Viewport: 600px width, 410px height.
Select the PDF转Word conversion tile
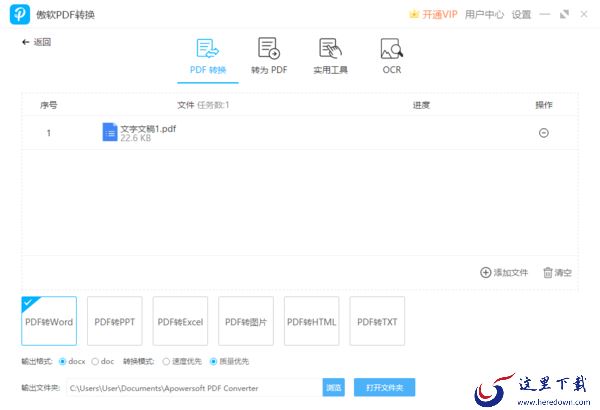pyautogui.click(x=49, y=321)
